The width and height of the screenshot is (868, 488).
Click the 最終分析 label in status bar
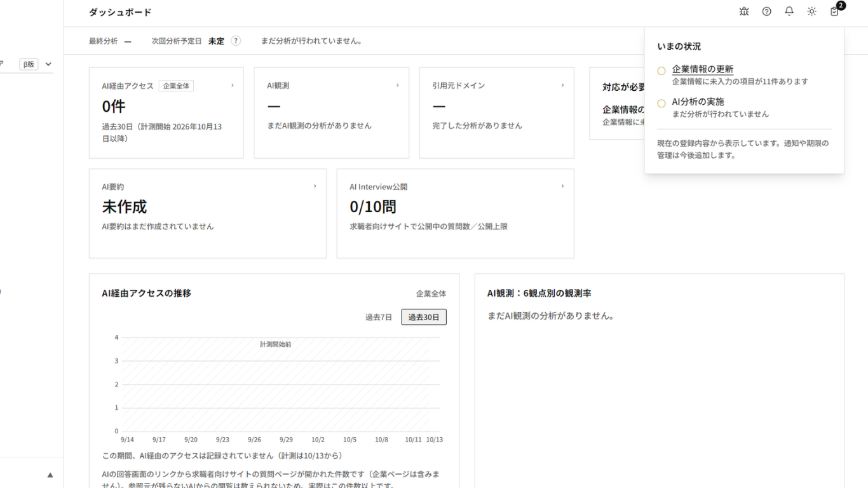point(104,41)
